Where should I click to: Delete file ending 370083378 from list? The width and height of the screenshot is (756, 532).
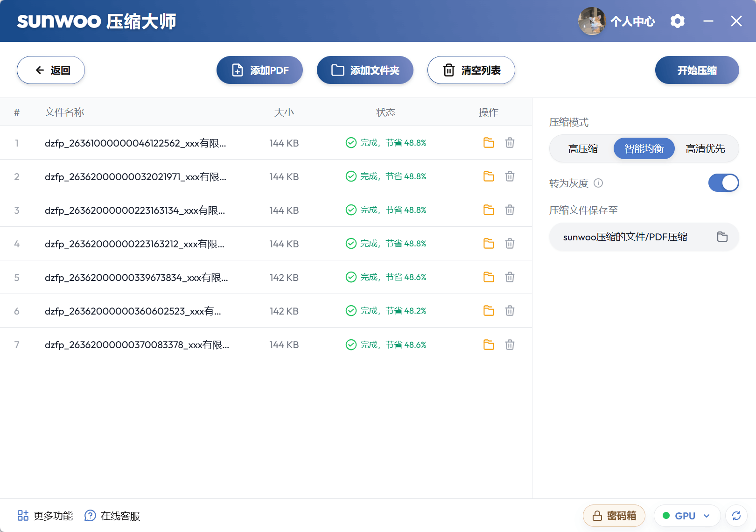(510, 345)
